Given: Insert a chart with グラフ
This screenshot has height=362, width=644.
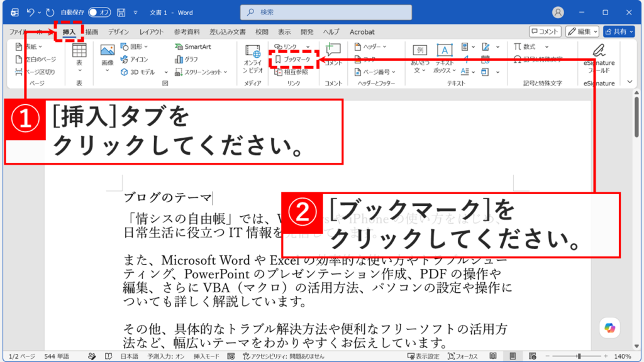Looking at the screenshot, I should click(x=186, y=60).
